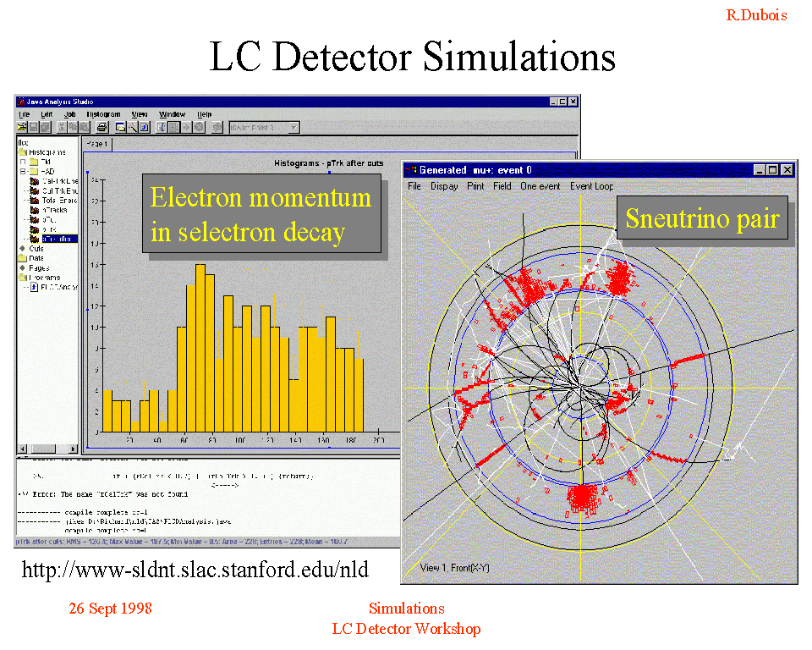Click the tree panel horizontal scrollbar right arrow
This screenshot has height=650, width=812.
coord(73,448)
